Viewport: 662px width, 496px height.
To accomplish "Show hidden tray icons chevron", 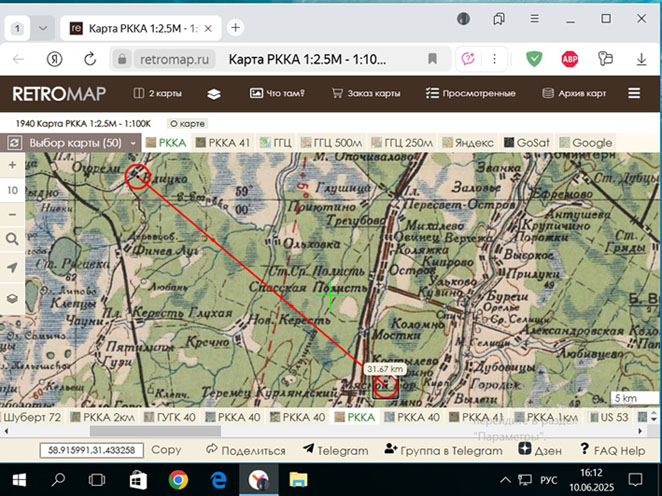I will [x=505, y=480].
